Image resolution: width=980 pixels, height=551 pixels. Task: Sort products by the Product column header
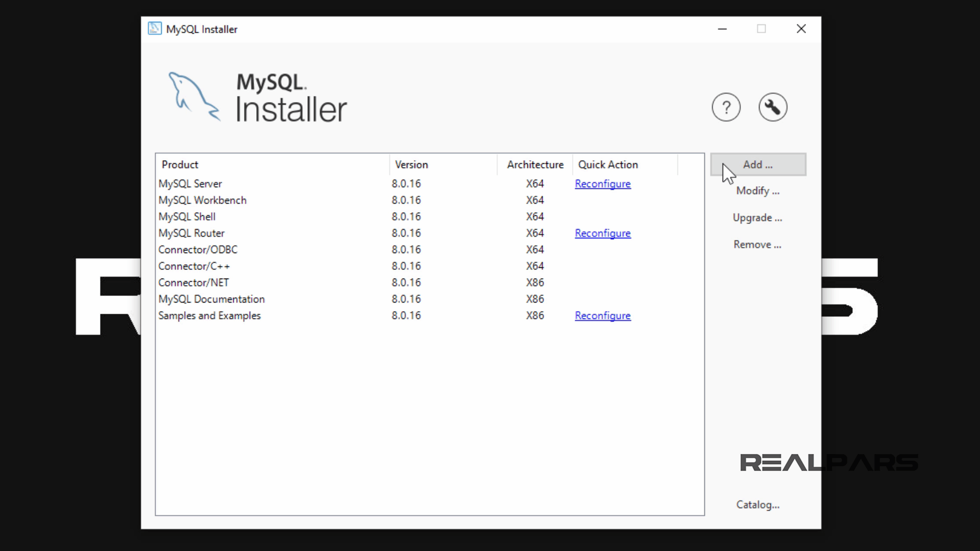point(179,164)
